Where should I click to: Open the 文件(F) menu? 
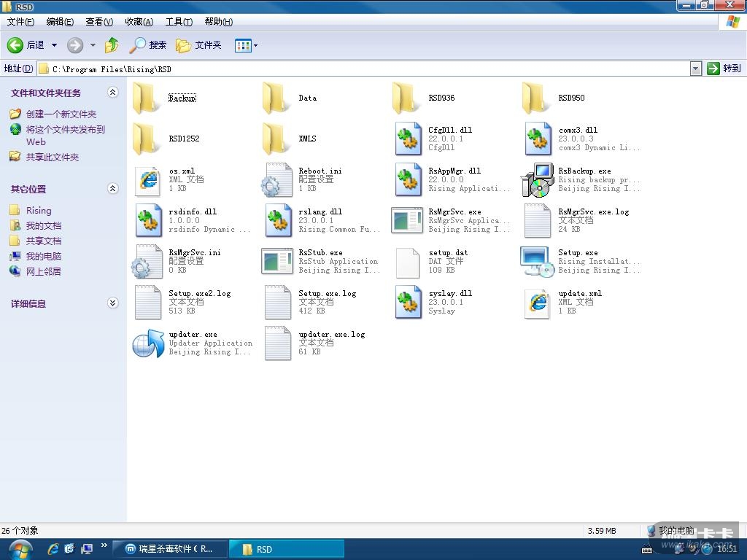tap(20, 21)
